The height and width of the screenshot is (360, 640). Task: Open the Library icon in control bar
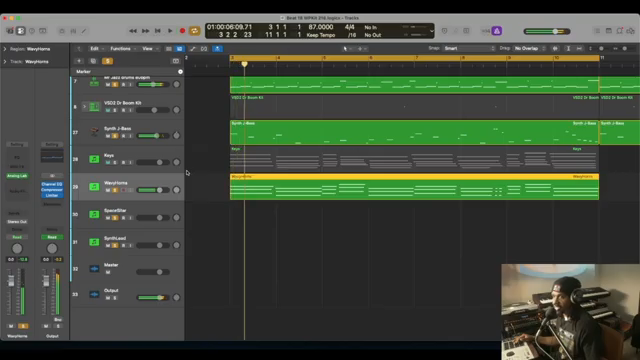pos(10,31)
